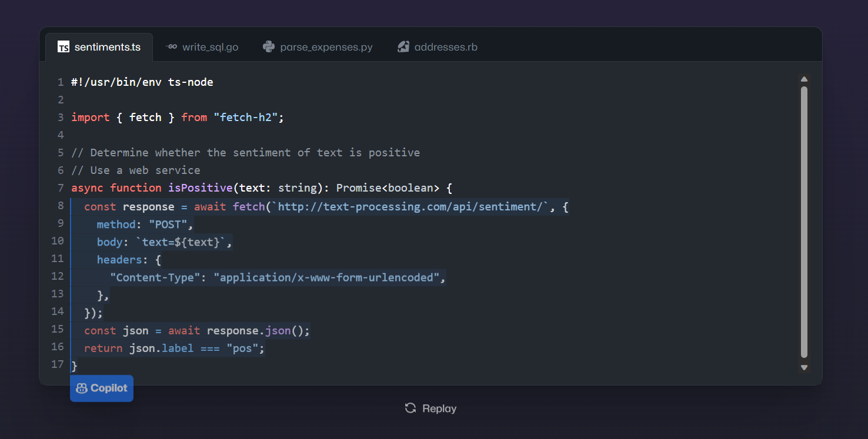This screenshot has height=439, width=868.
Task: Click the TypeScript icon on sentiments.ts tab
Action: [x=64, y=47]
